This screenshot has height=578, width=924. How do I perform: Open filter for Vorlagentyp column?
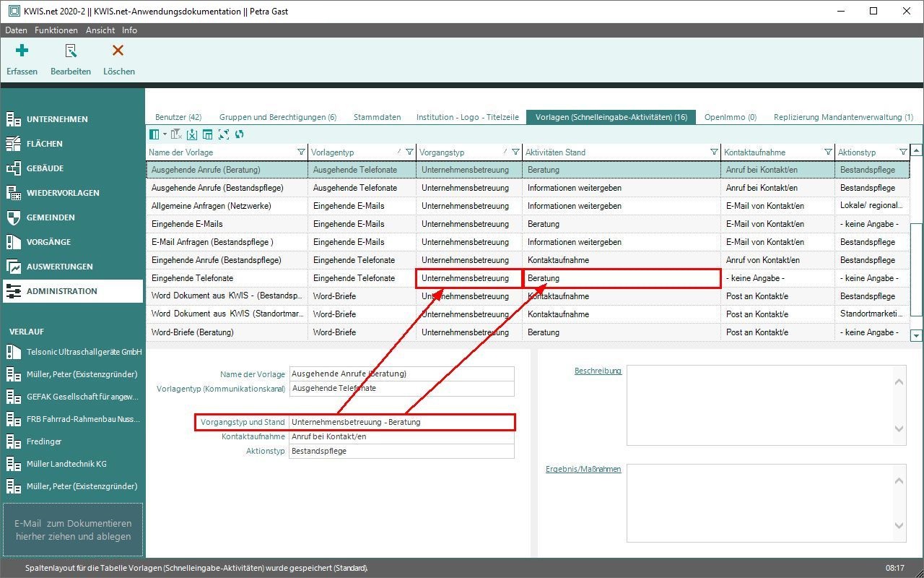[409, 152]
